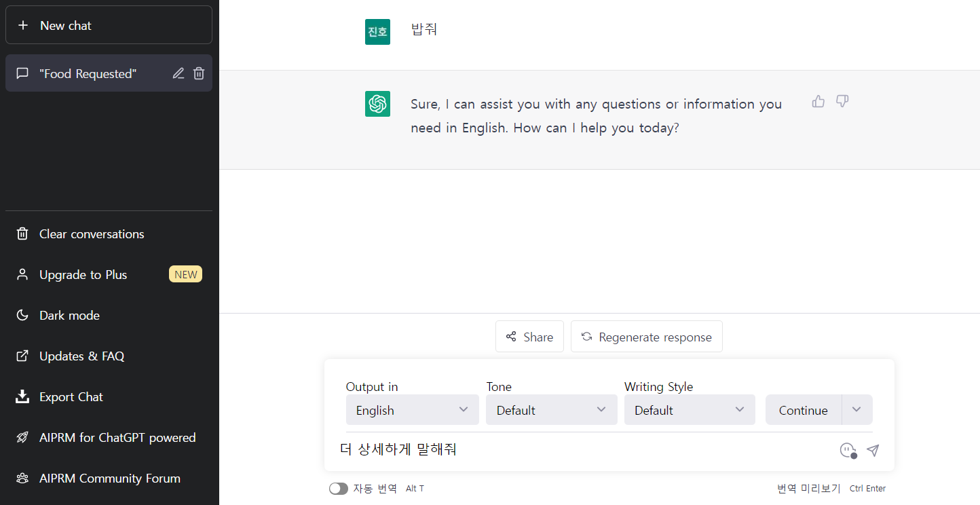Open Export Chat using the download icon

(x=21, y=396)
